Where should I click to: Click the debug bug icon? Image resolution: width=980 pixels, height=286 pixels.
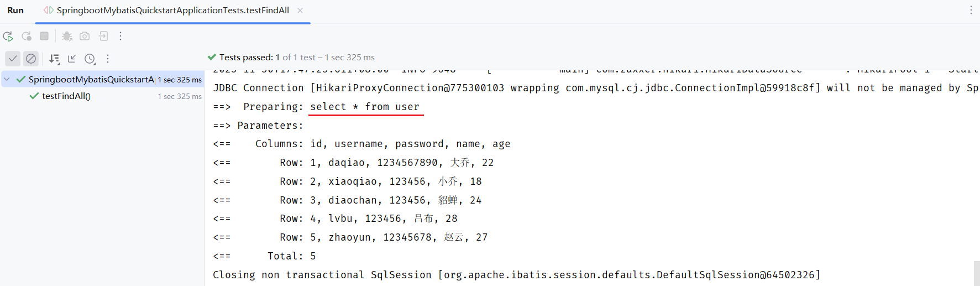(67, 37)
